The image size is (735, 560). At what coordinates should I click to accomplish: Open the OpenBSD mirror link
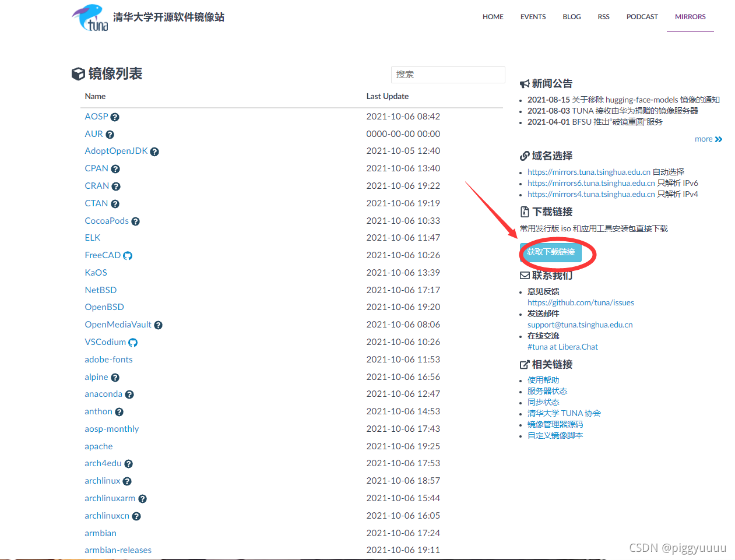(x=104, y=307)
